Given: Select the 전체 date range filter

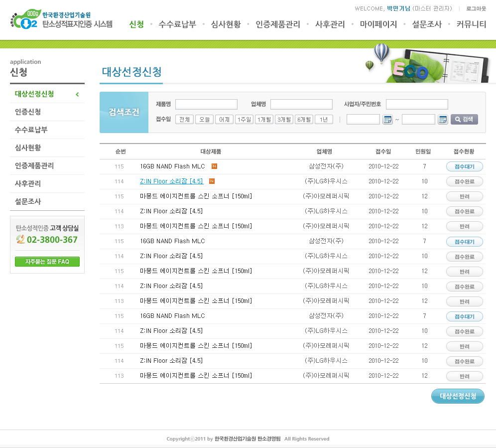Looking at the screenshot, I should (184, 120).
